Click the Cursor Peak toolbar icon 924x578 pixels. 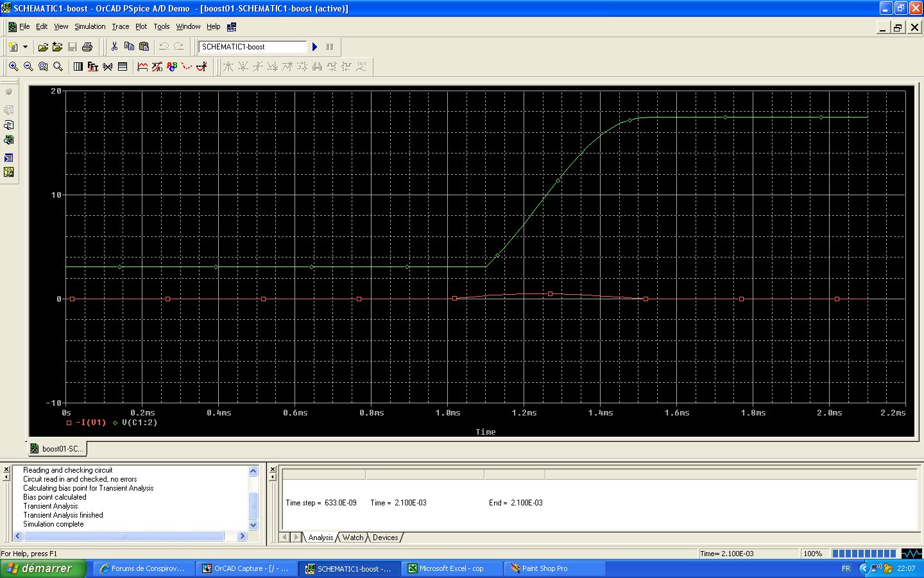[228, 66]
